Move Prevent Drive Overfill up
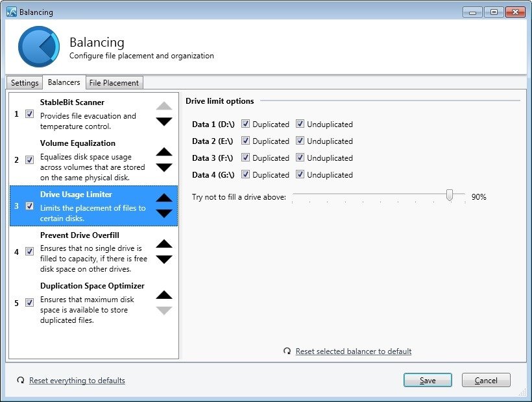Screen dimensions: 532x402 coord(164,244)
